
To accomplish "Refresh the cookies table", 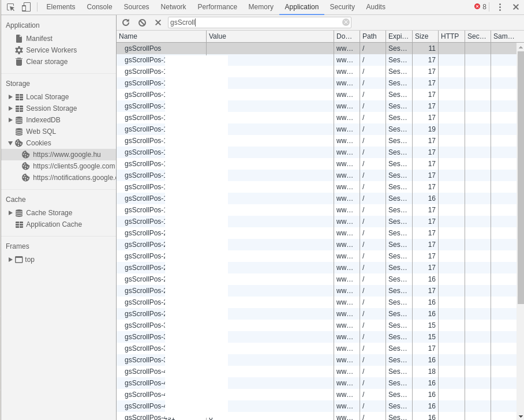I will click(126, 22).
